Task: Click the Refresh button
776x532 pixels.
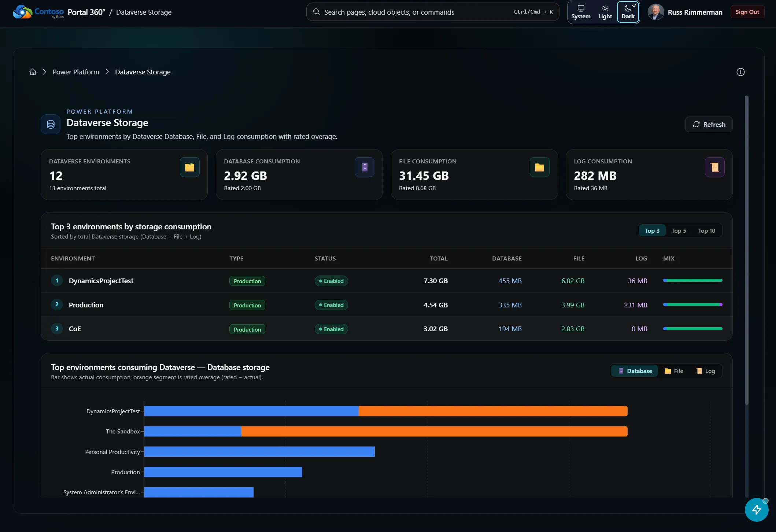Action: pyautogui.click(x=709, y=124)
